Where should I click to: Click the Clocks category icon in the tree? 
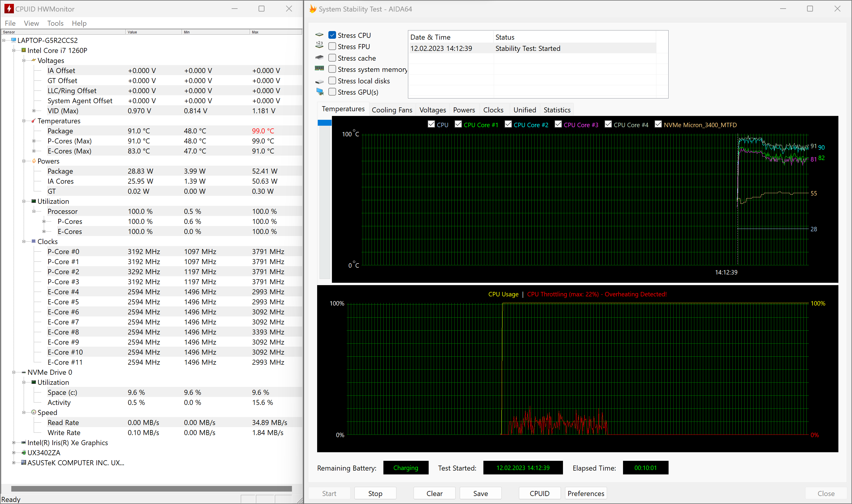(34, 241)
